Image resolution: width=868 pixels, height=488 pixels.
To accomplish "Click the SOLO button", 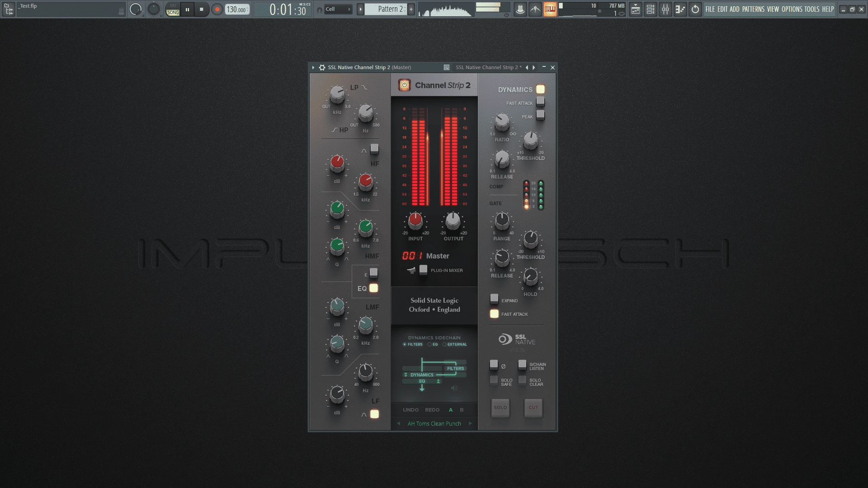I will 500,408.
